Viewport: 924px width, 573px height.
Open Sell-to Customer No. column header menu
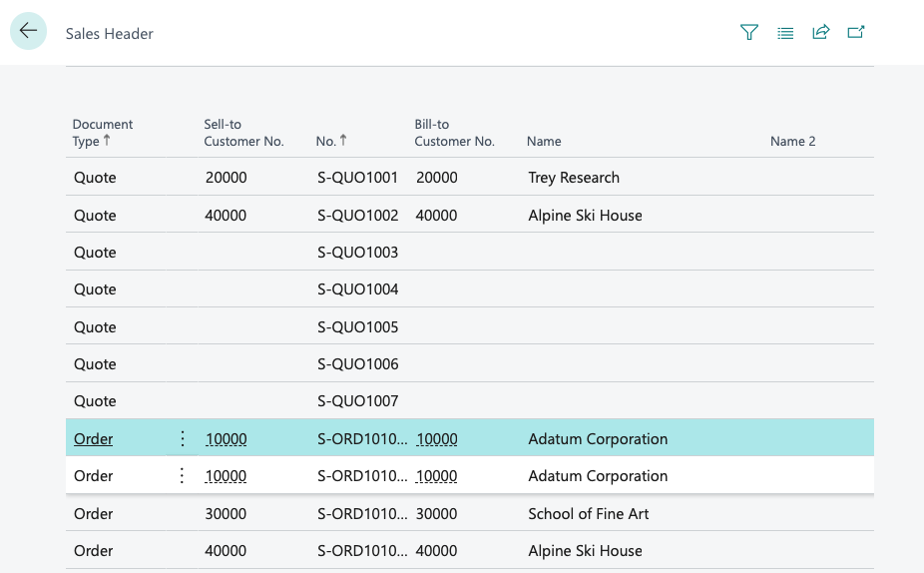point(243,133)
